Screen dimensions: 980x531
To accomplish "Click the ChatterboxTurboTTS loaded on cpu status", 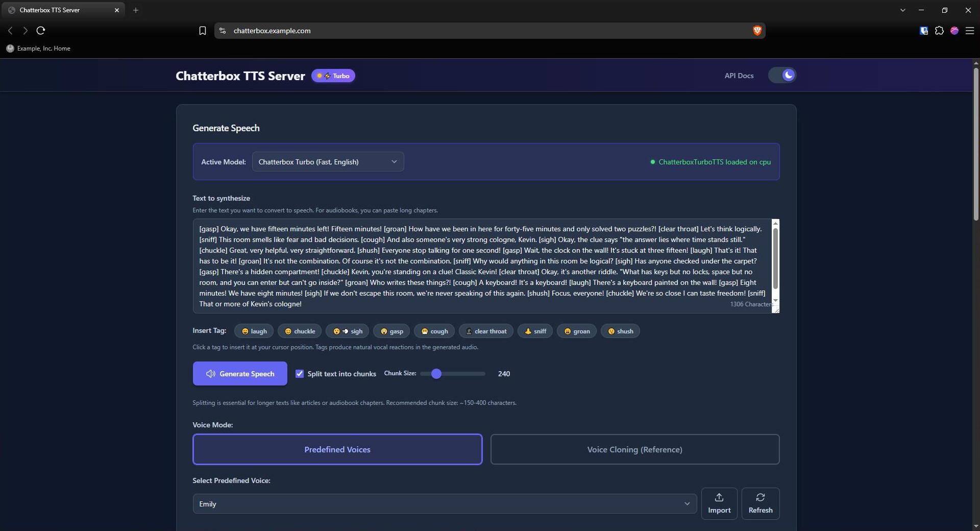I will point(710,162).
